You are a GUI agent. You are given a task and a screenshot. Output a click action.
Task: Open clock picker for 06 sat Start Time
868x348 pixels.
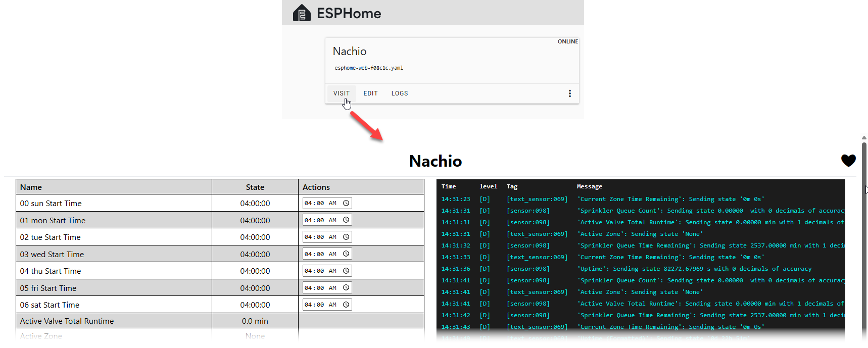click(x=346, y=305)
